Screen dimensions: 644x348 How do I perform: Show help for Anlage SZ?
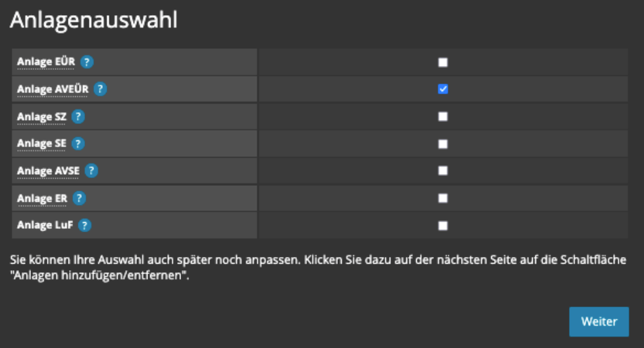78,117
